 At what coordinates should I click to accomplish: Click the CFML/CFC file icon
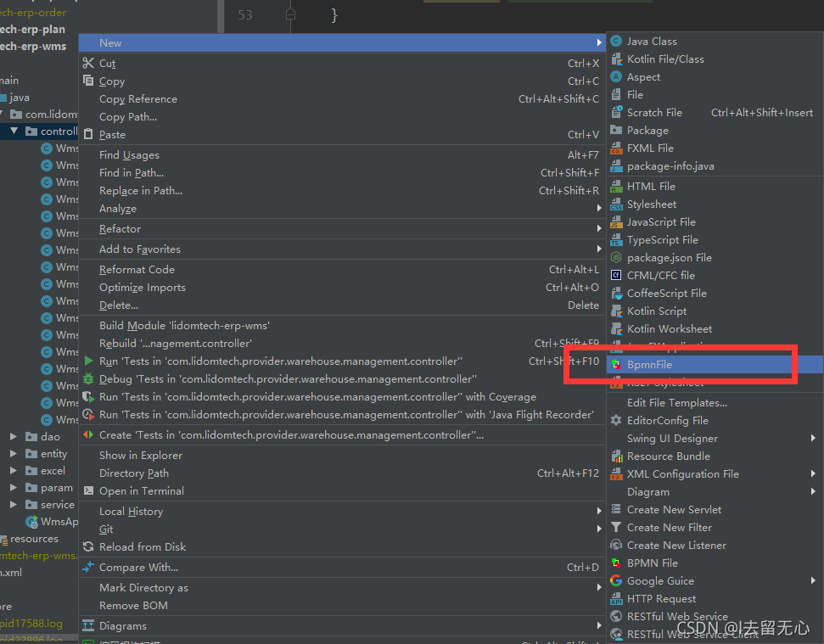pos(616,275)
